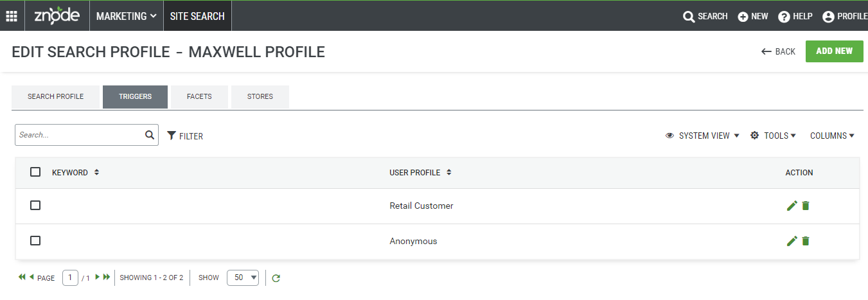Open the Marketing dropdown menu
Screen dimensions: 868x300
pos(126,16)
